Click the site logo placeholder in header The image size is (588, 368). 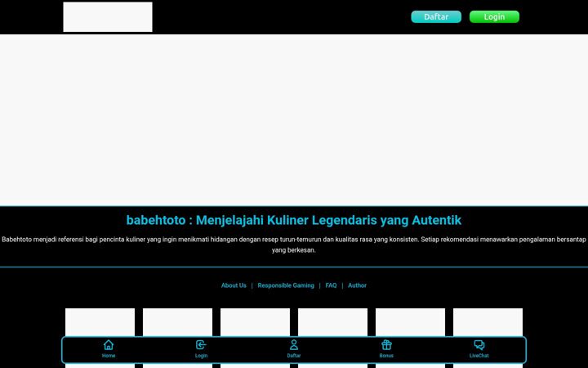pyautogui.click(x=108, y=17)
